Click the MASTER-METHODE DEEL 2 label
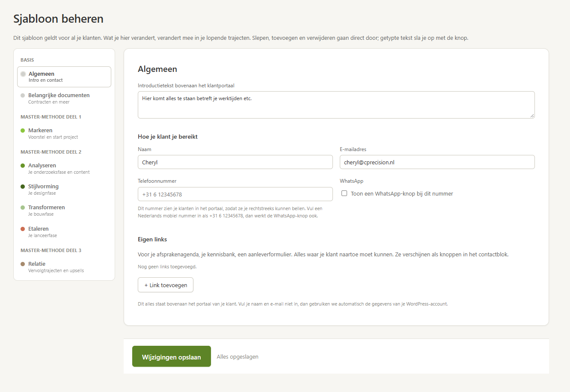This screenshot has width=570, height=392. (51, 152)
